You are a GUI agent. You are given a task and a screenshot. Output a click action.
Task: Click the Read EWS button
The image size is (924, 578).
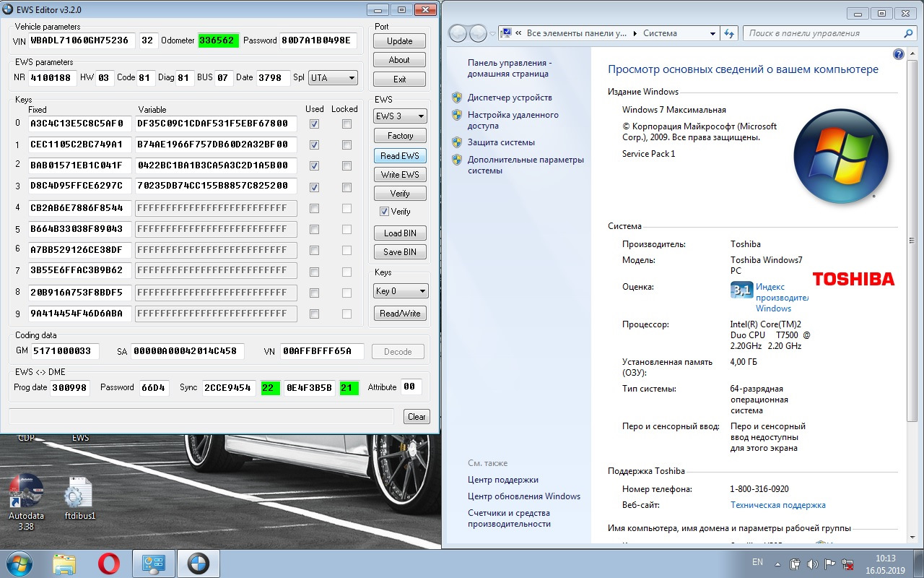point(400,156)
